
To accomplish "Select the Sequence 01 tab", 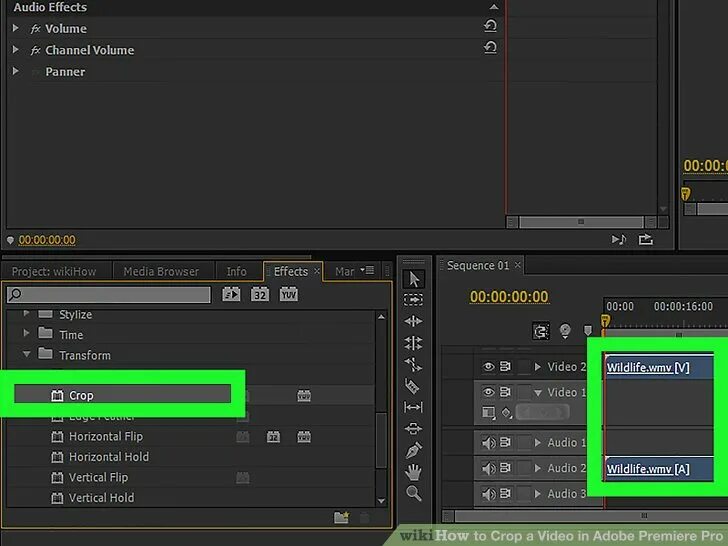I will point(478,266).
